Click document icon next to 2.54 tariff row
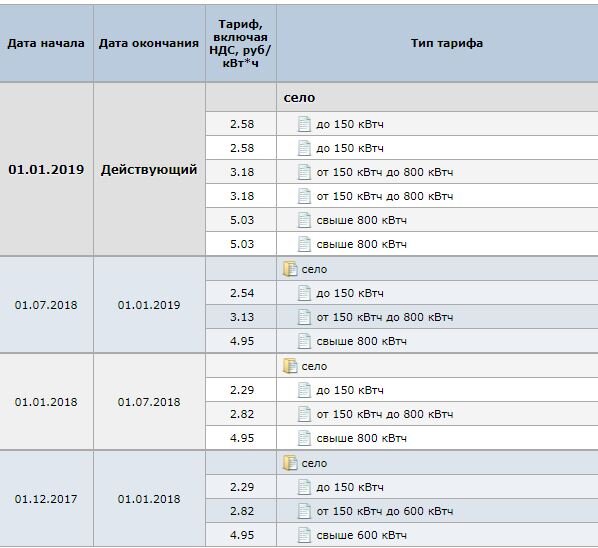The image size is (598, 548). [x=304, y=293]
